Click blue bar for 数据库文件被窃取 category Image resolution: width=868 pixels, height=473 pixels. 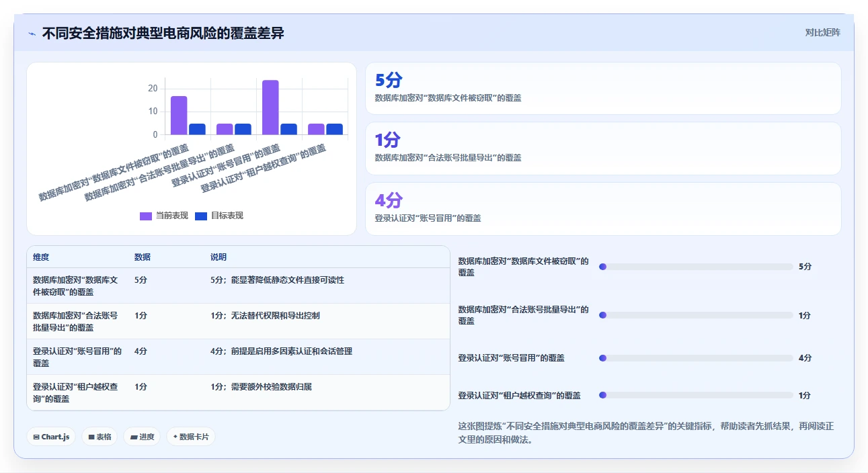tap(197, 129)
